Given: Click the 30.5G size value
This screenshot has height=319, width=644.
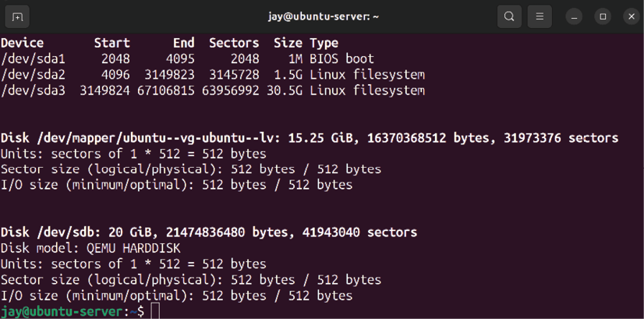Looking at the screenshot, I should (x=285, y=90).
